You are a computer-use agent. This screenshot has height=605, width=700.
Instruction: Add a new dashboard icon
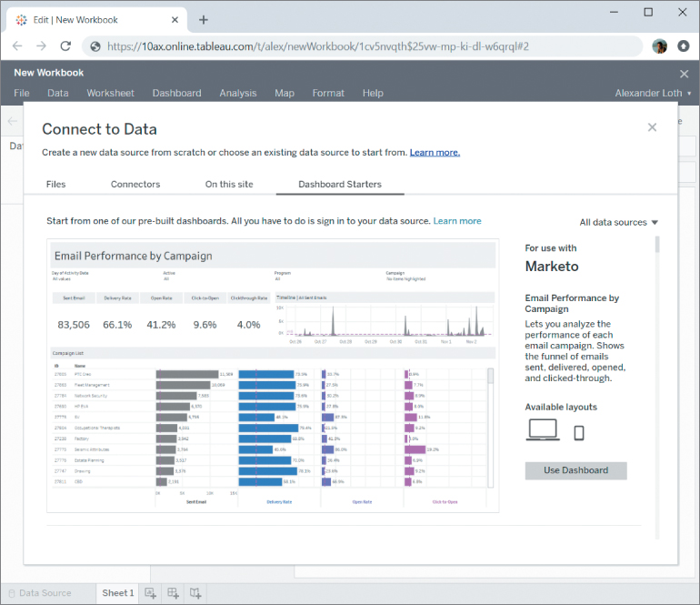pyautogui.click(x=174, y=593)
